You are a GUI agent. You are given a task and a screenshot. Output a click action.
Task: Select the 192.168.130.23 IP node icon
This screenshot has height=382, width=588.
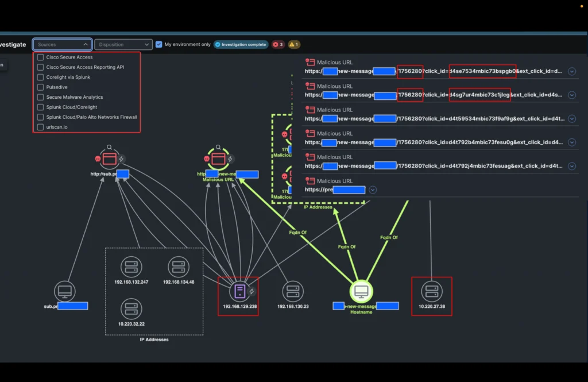293,292
